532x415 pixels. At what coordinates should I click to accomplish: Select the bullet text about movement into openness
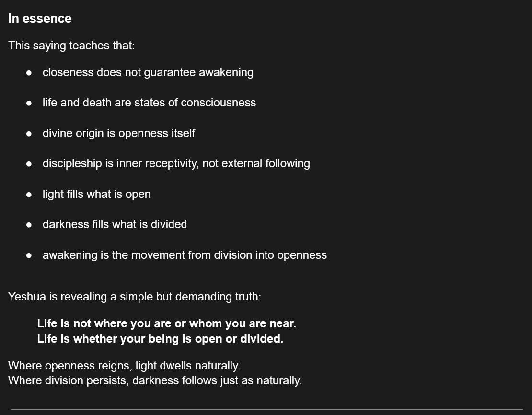tap(185, 255)
